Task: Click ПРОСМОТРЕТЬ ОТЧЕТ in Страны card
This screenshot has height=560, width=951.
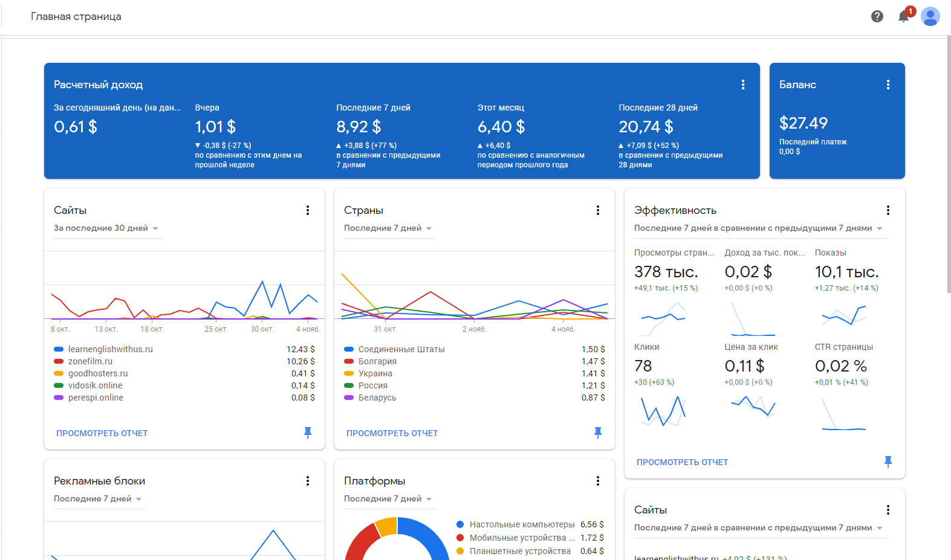Action: click(x=392, y=433)
